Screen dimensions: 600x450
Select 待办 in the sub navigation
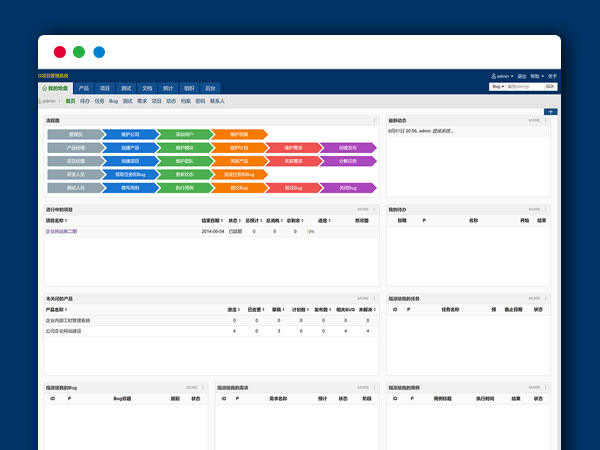[84, 101]
